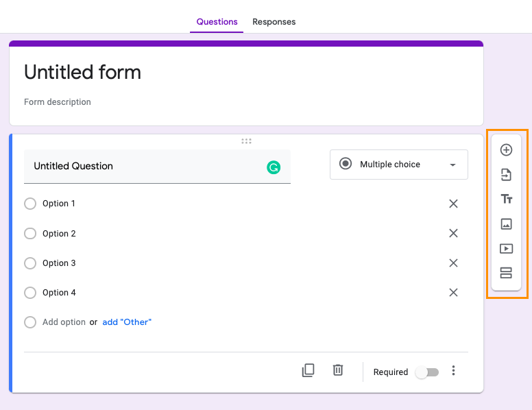Remove Option 1 with its X
The height and width of the screenshot is (410, 532).
pos(453,204)
